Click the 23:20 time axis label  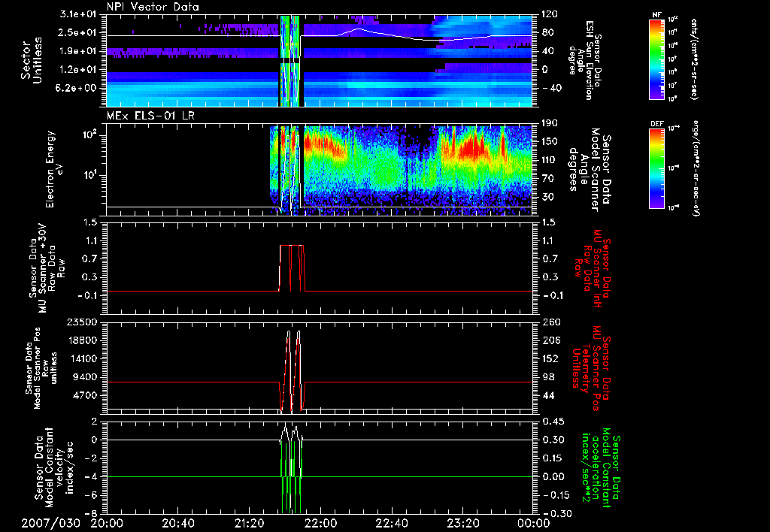tap(462, 523)
